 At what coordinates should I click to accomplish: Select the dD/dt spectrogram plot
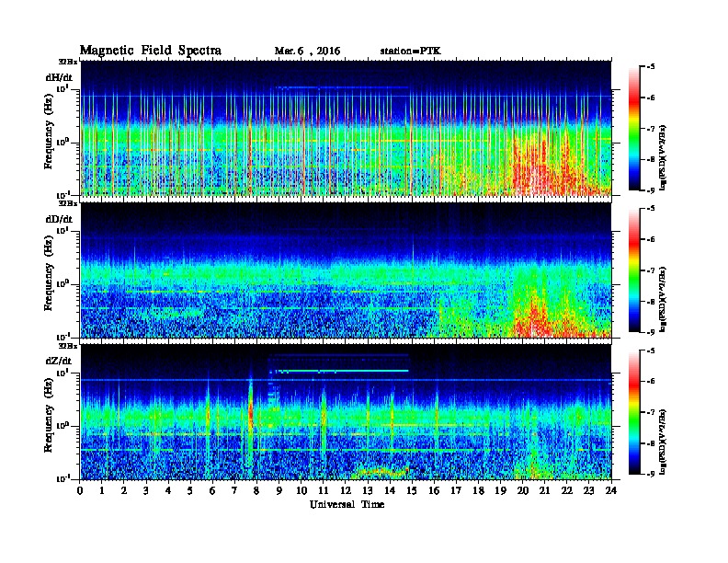pyautogui.click(x=347, y=270)
